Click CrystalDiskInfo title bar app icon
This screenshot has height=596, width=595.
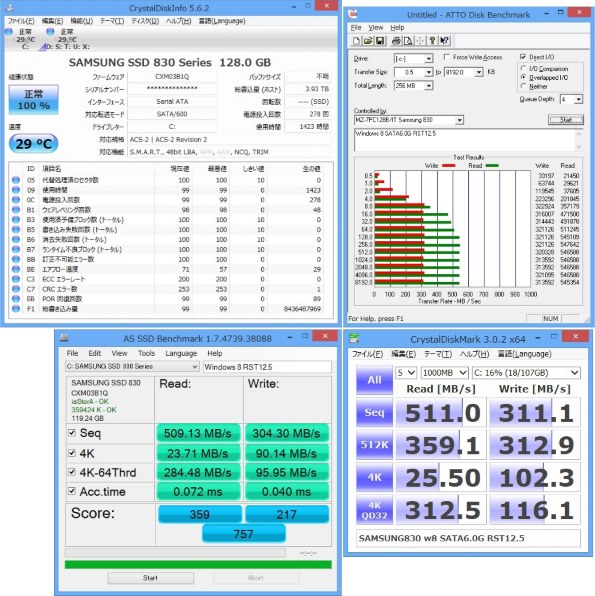click(x=10, y=7)
